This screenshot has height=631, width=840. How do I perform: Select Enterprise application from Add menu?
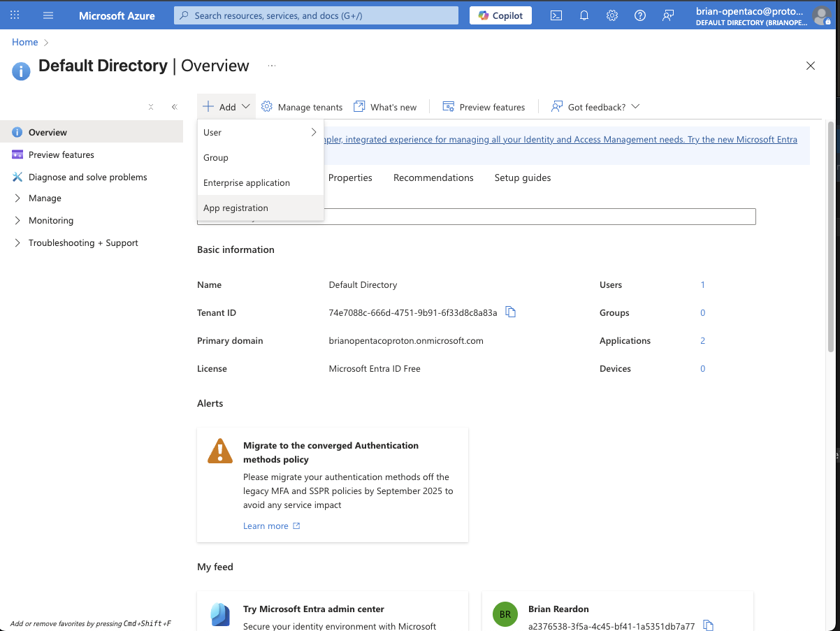click(x=261, y=182)
